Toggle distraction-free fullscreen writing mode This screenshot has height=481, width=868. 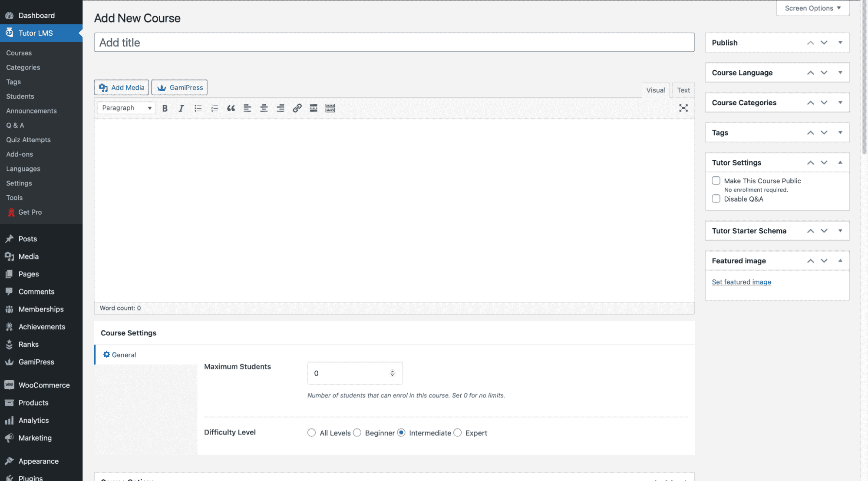click(x=683, y=108)
